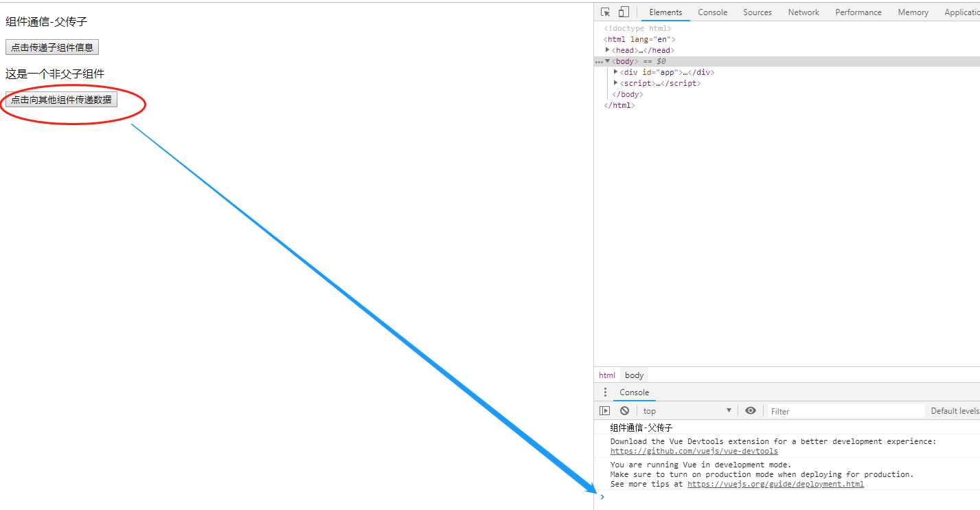Image resolution: width=980 pixels, height=510 pixels.
Task: Open the console drawer three-dot menu
Action: pyautogui.click(x=605, y=392)
